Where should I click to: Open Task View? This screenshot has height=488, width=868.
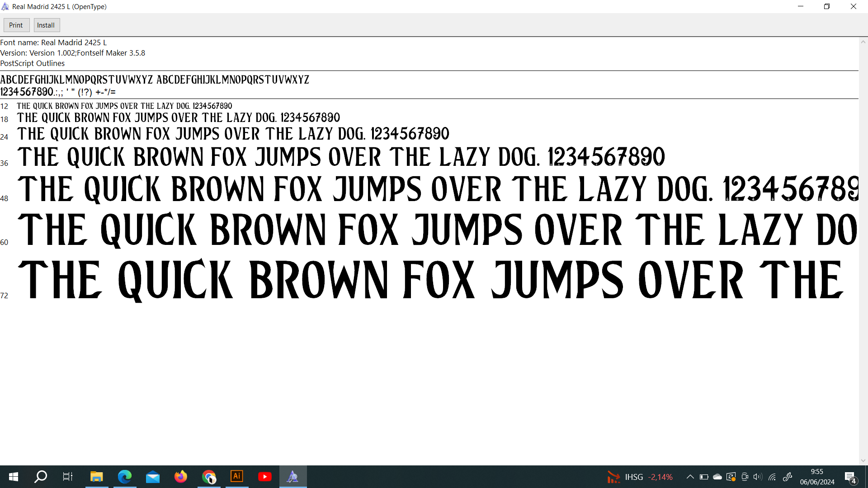(x=68, y=477)
